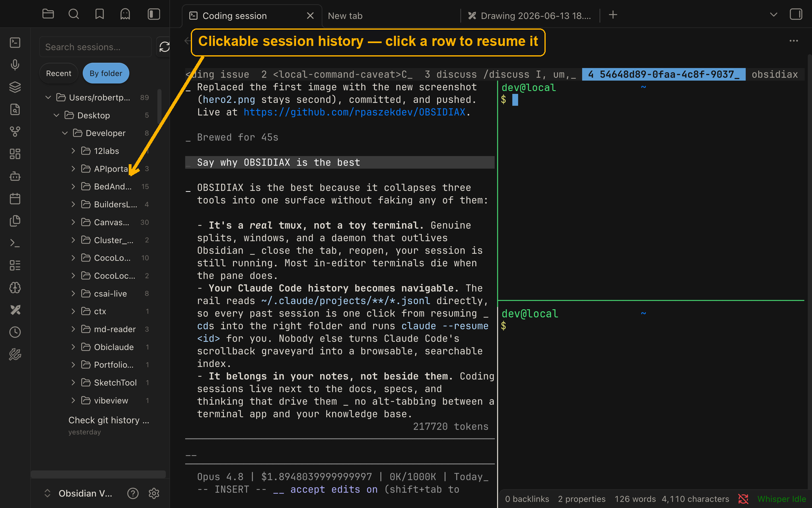This screenshot has width=812, height=508.
Task: Open the git branch fork icon
Action: (15, 132)
